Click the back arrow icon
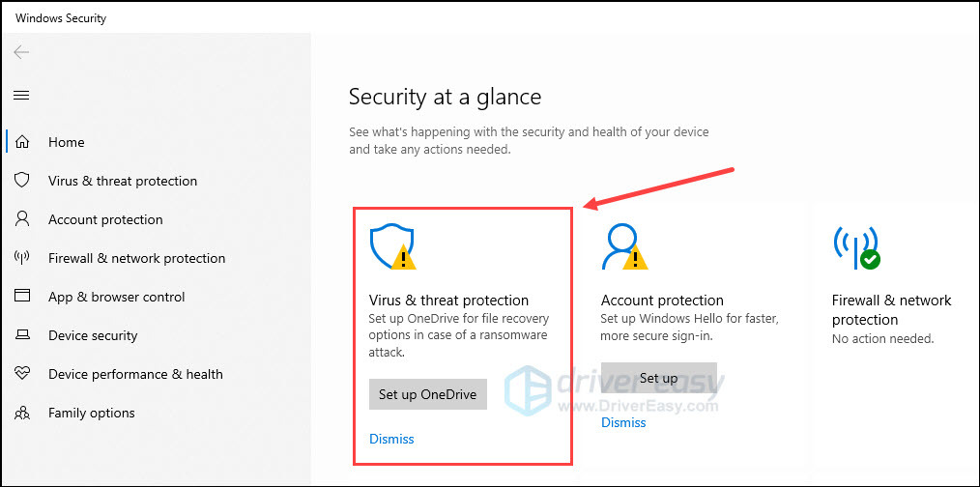This screenshot has height=487, width=980. (x=22, y=52)
